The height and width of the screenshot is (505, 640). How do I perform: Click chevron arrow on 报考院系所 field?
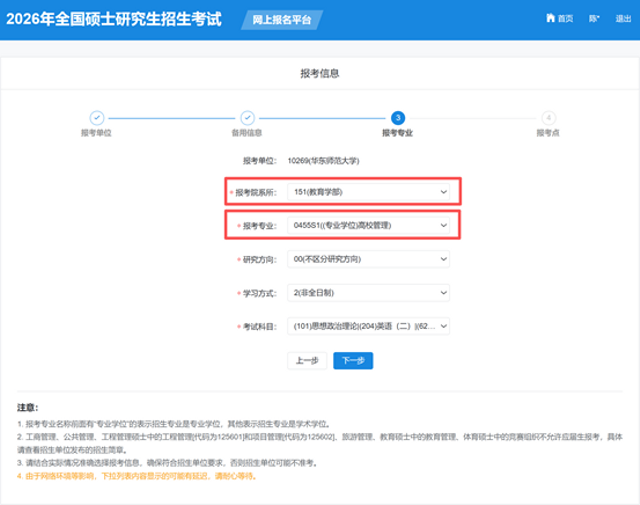click(443, 191)
